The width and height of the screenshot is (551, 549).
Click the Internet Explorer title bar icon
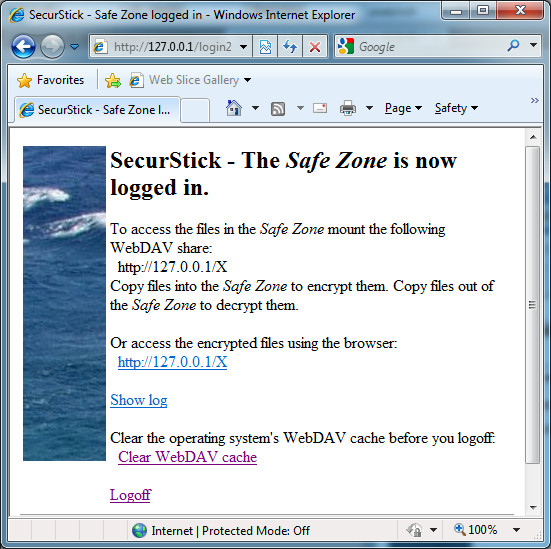point(17,15)
